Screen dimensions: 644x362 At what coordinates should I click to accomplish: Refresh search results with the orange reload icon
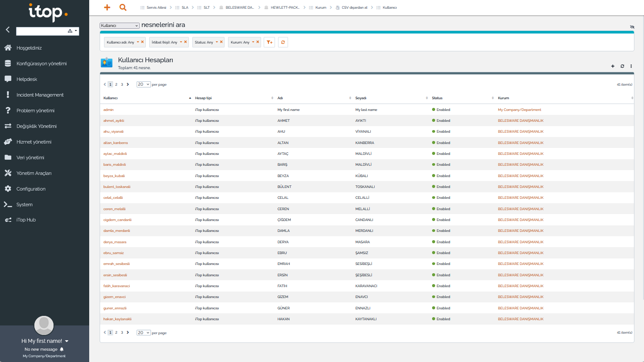pyautogui.click(x=283, y=42)
